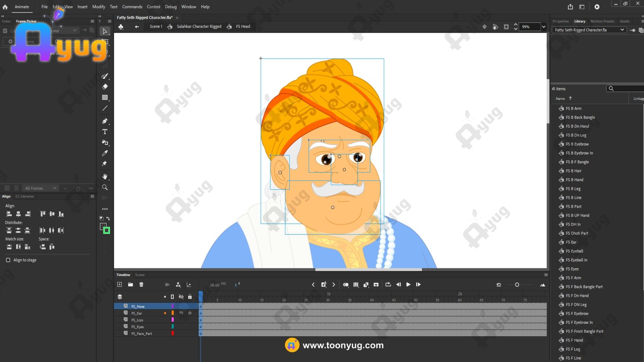Play the timeline animation

408,284
